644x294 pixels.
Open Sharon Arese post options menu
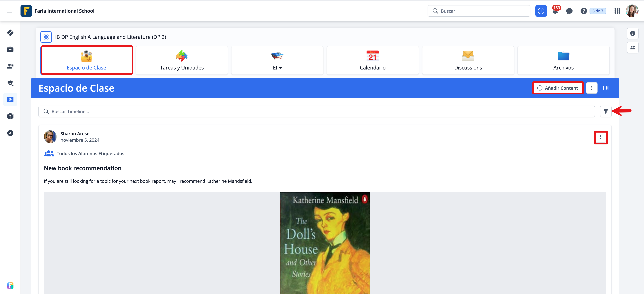(x=600, y=137)
